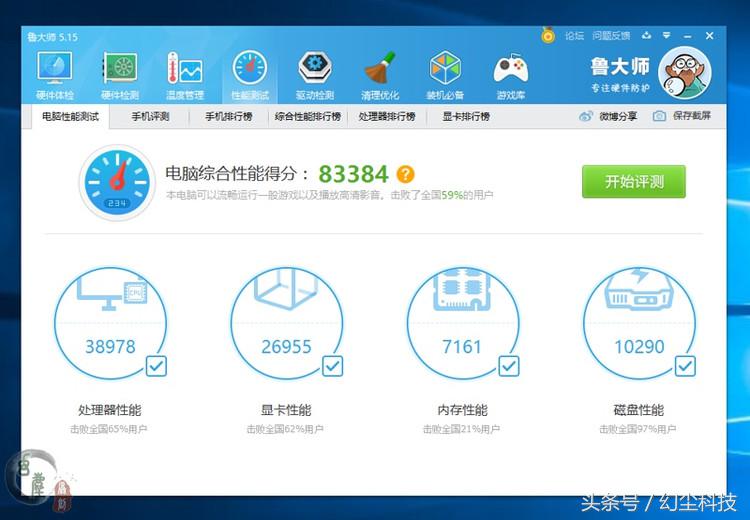The image size is (750, 520).
Task: Uncheck the 处理器性能 test checkbox
Action: point(156,366)
